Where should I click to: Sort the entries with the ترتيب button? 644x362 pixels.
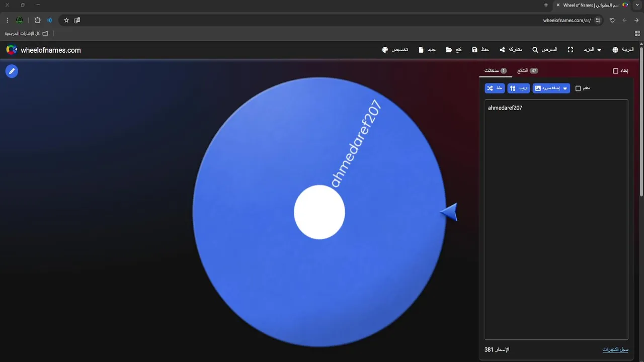click(x=519, y=88)
